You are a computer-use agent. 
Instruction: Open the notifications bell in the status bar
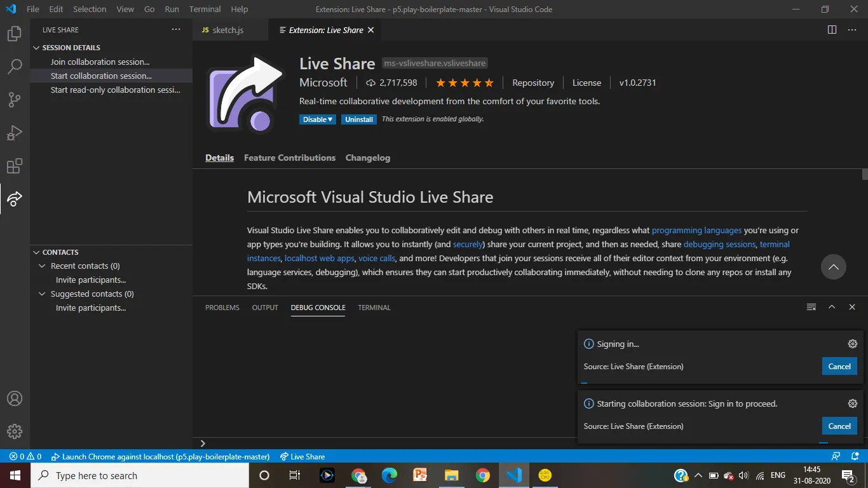[x=855, y=456]
